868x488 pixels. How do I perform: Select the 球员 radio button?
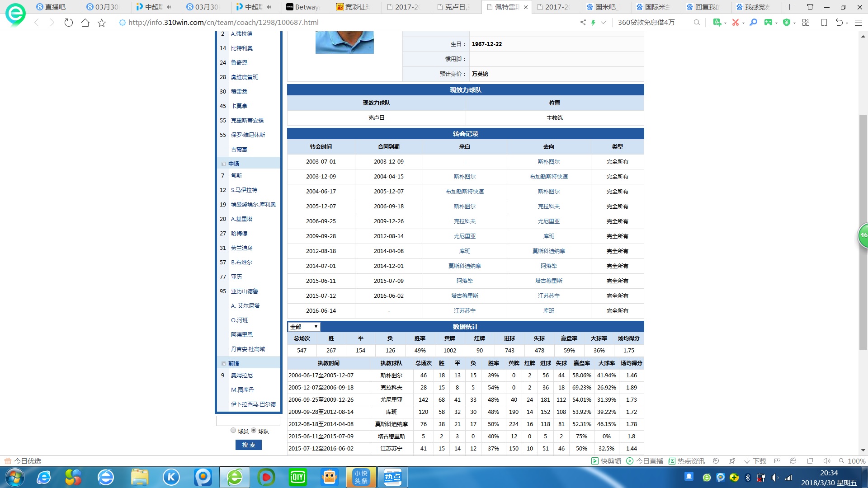coord(233,431)
